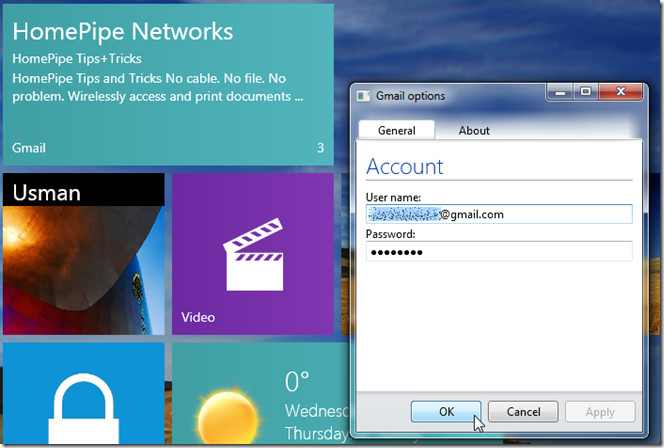Click the Account heading text
The width and height of the screenshot is (664, 448).
[x=404, y=166]
